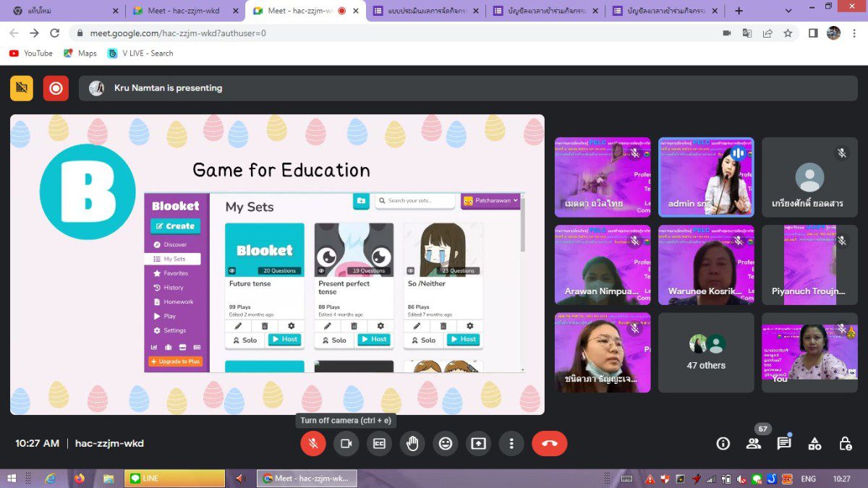Launch Firefox from taskbar
The height and width of the screenshot is (488, 868).
[79, 479]
